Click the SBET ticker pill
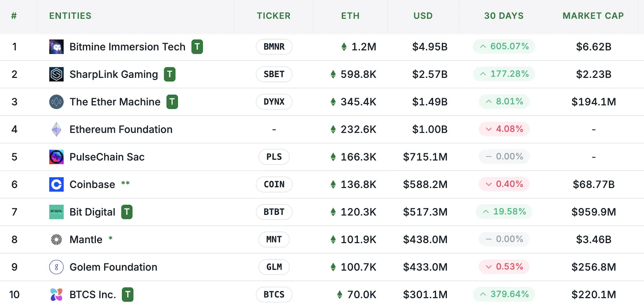 coord(274,74)
